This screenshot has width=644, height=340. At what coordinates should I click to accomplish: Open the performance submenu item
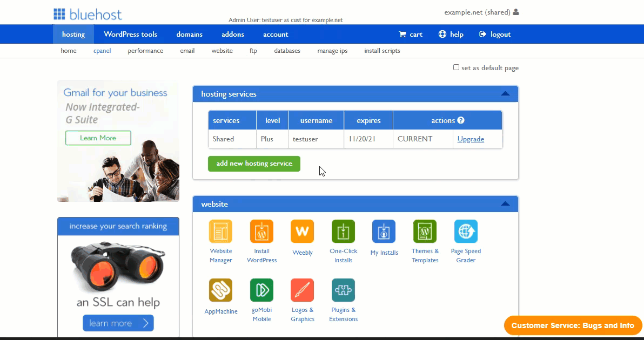(x=145, y=51)
